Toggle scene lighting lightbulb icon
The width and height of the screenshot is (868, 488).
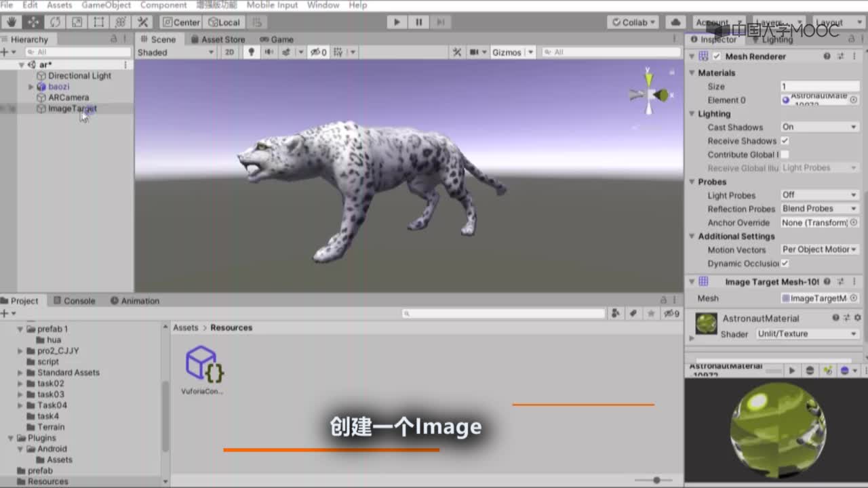point(252,52)
